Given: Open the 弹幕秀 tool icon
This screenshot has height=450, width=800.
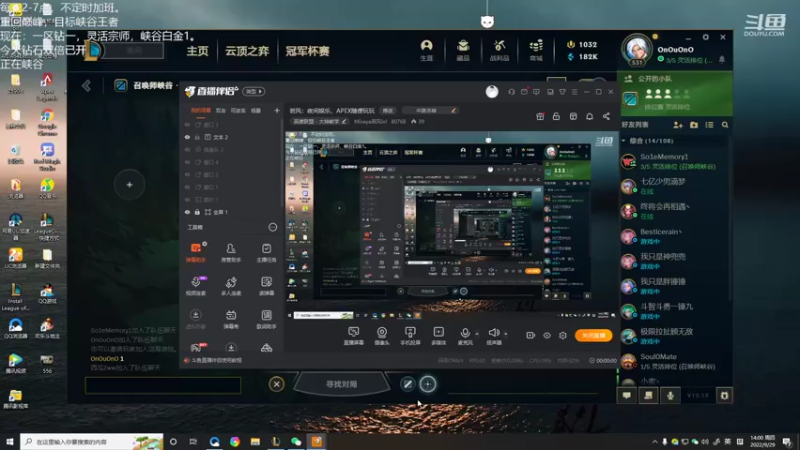Looking at the screenshot, I should (x=231, y=319).
